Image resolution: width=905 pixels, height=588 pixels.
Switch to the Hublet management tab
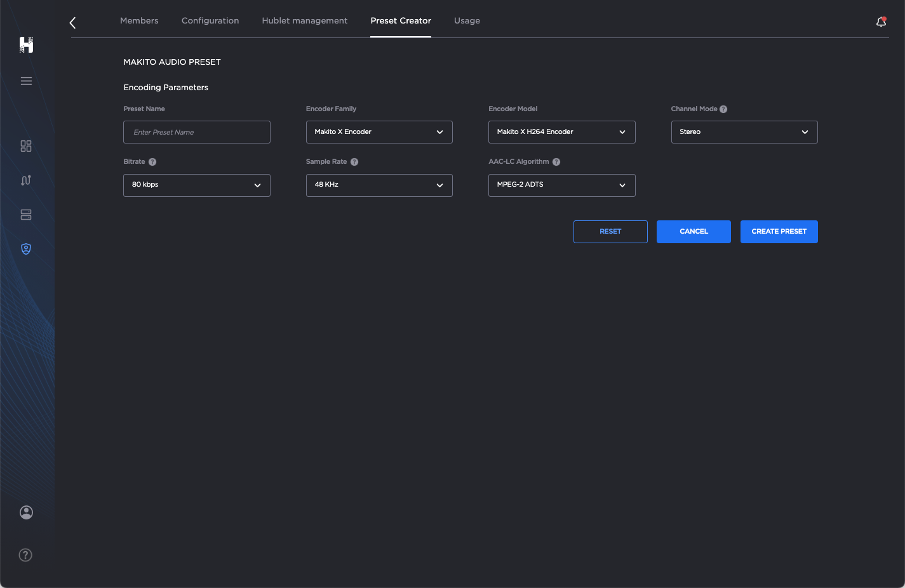(304, 20)
